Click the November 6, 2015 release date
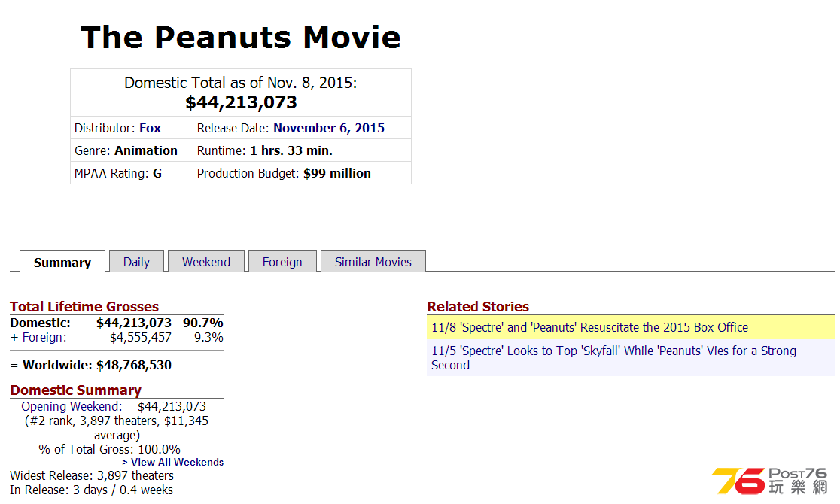The height and width of the screenshot is (504, 840). click(328, 128)
